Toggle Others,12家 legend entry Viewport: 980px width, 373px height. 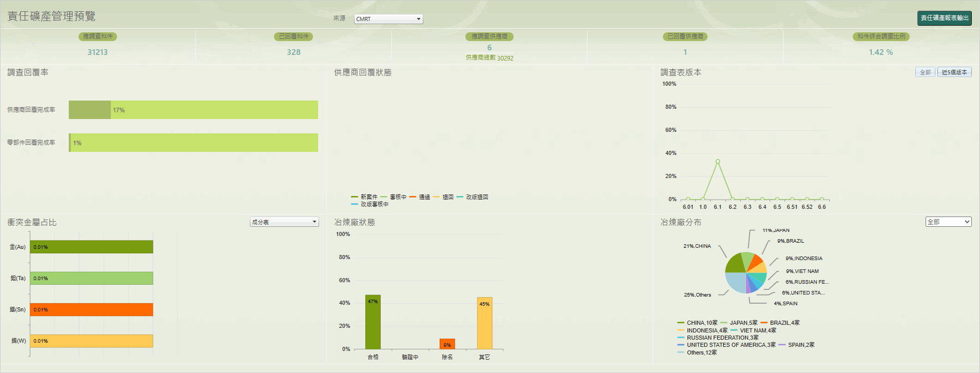(x=697, y=352)
